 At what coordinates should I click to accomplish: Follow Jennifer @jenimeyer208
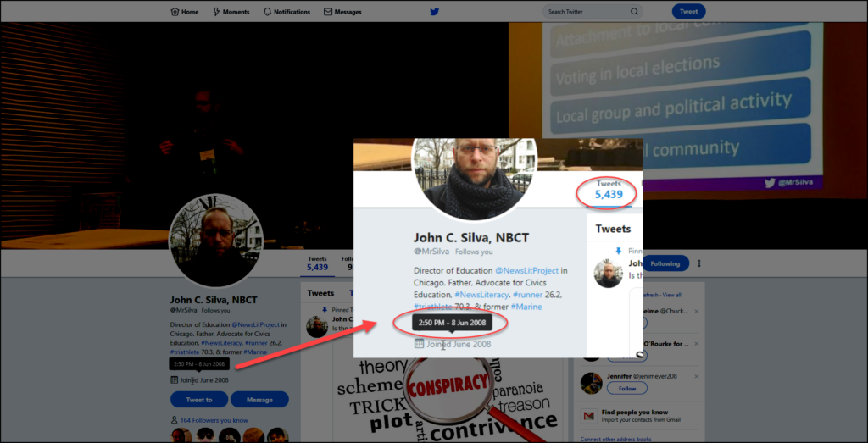(x=627, y=389)
